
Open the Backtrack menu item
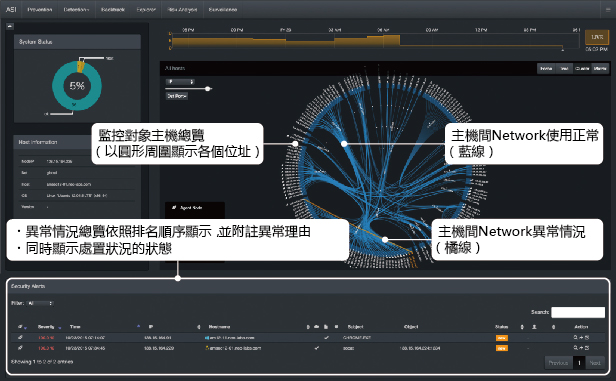[x=113, y=9]
